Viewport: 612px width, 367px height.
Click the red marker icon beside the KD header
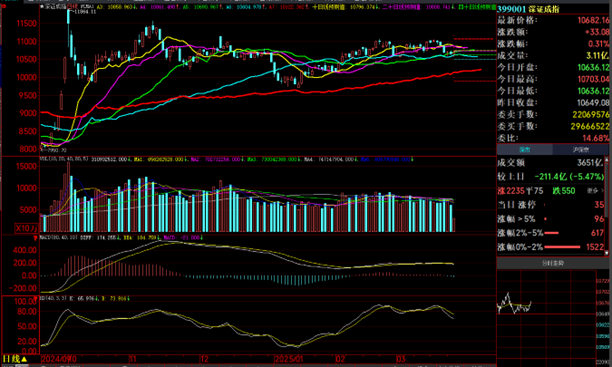coord(36,298)
